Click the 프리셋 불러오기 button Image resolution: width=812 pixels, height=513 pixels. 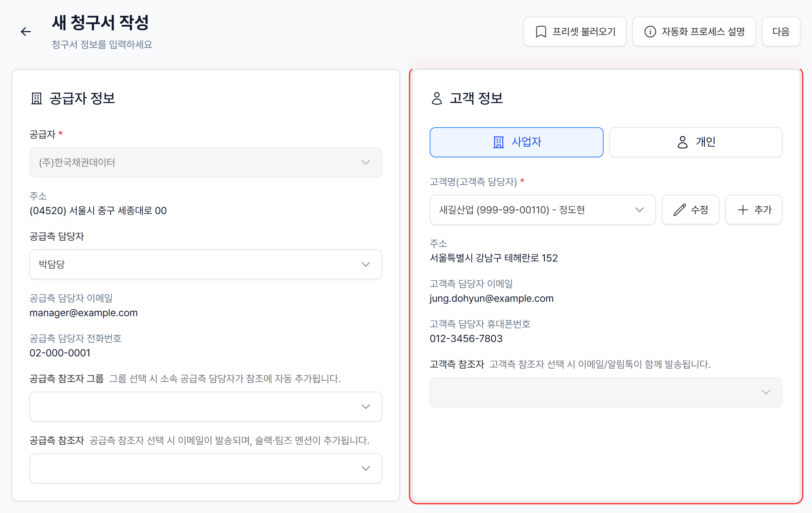(x=575, y=32)
